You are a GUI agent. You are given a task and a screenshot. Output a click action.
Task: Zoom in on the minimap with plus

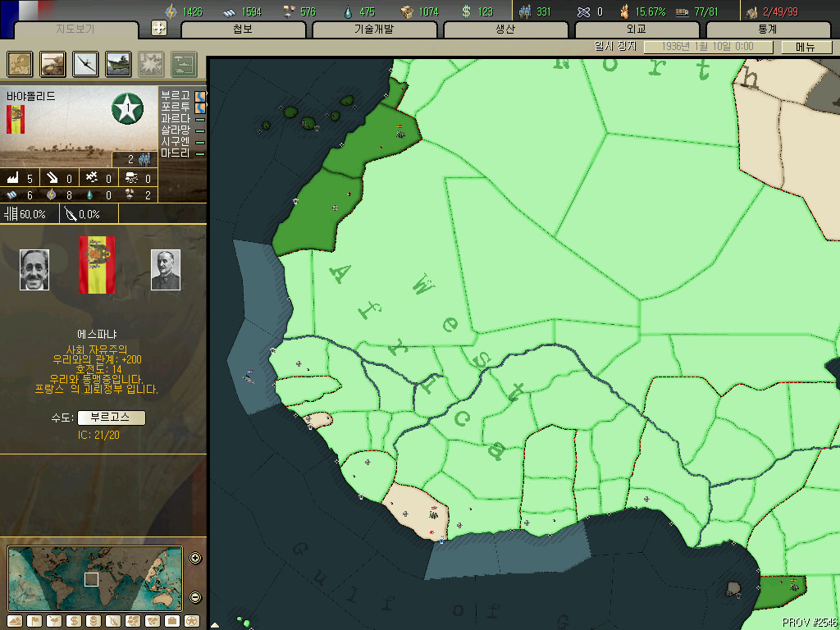(x=195, y=558)
